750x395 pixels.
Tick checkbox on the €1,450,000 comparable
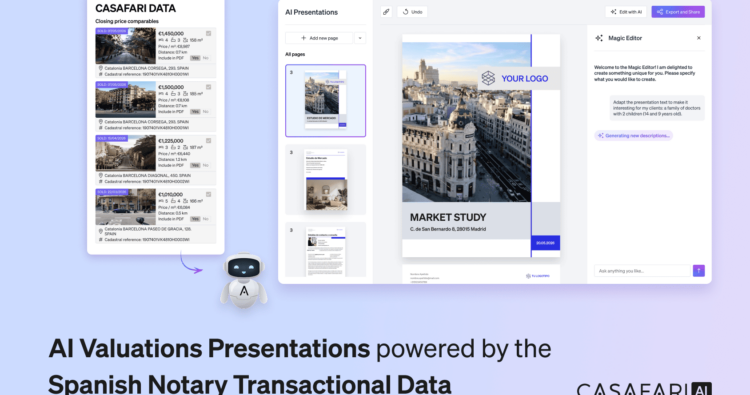[209, 33]
